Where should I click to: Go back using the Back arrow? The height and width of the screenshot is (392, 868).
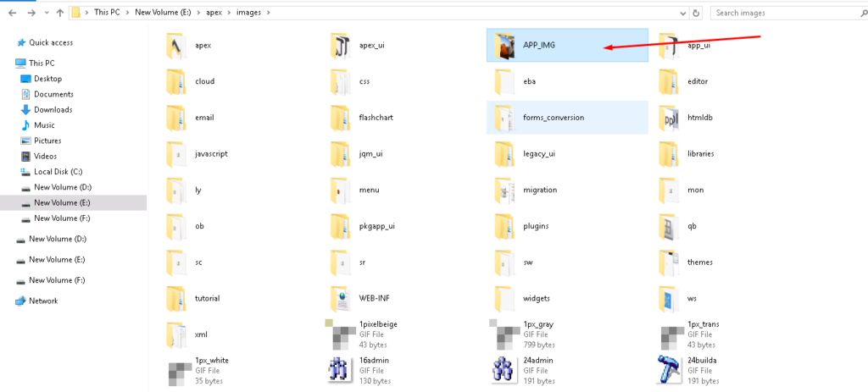12,13
